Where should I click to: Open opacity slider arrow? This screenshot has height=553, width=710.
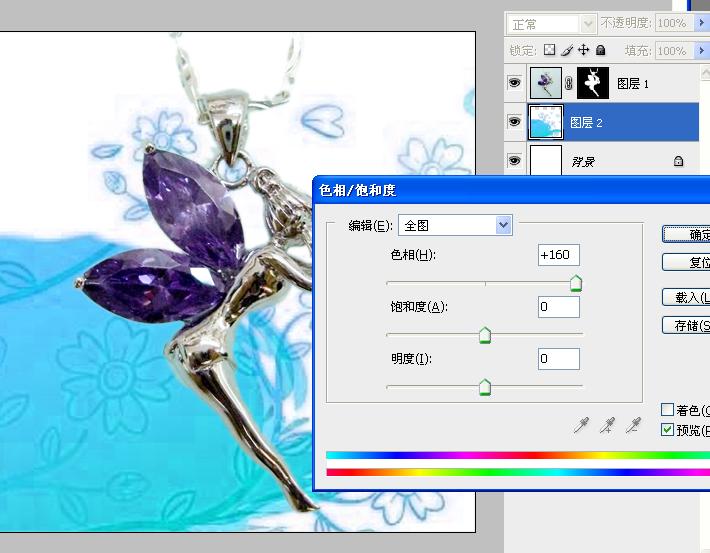coord(701,23)
